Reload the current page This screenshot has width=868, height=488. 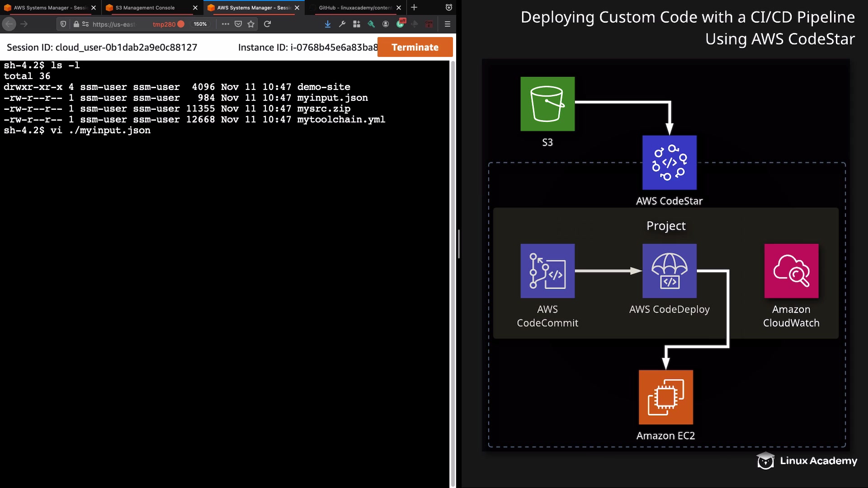tap(267, 24)
